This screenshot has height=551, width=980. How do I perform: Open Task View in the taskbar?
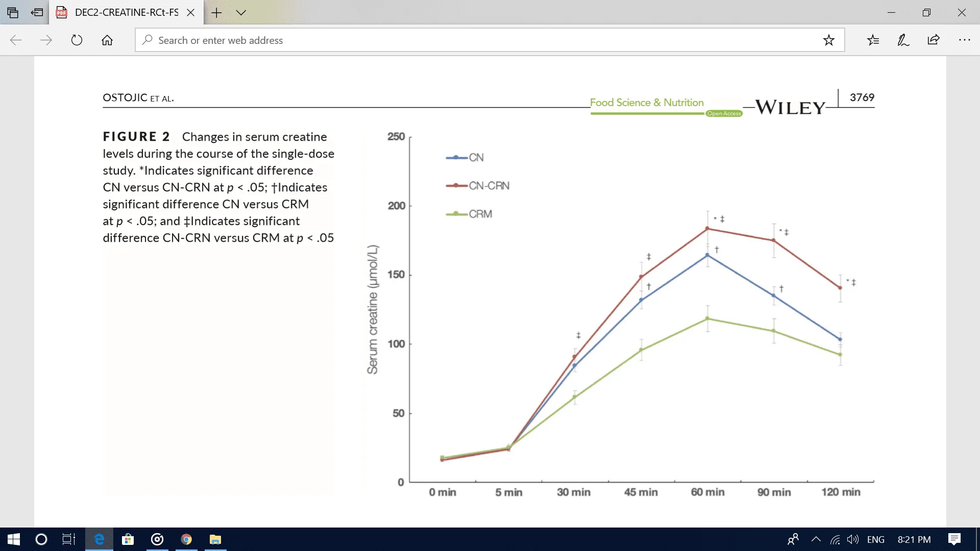[69, 539]
